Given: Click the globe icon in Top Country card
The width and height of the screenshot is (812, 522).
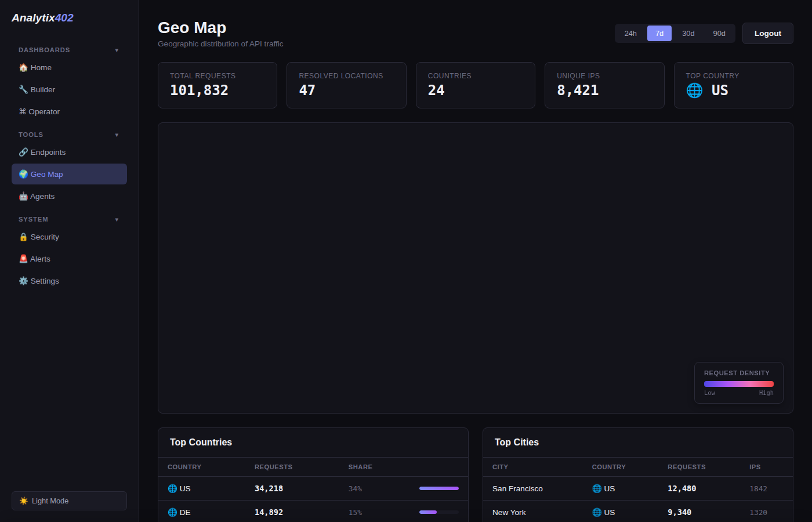Looking at the screenshot, I should (x=694, y=90).
